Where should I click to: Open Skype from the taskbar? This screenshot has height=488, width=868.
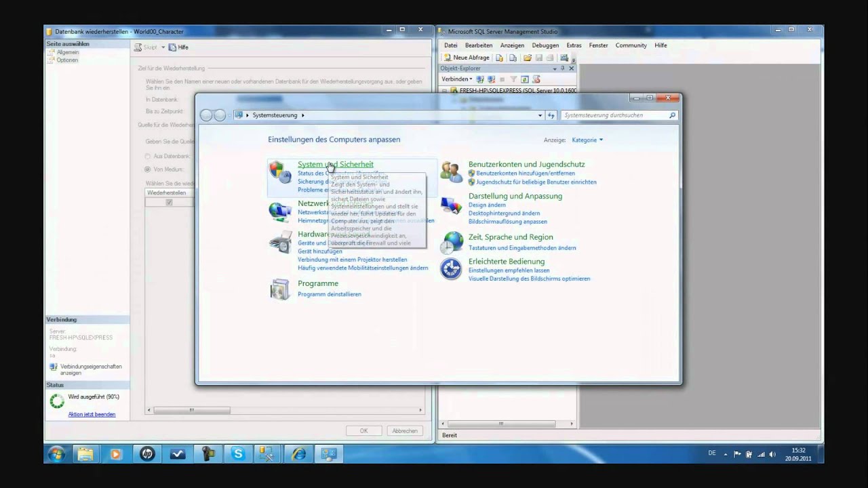point(238,454)
